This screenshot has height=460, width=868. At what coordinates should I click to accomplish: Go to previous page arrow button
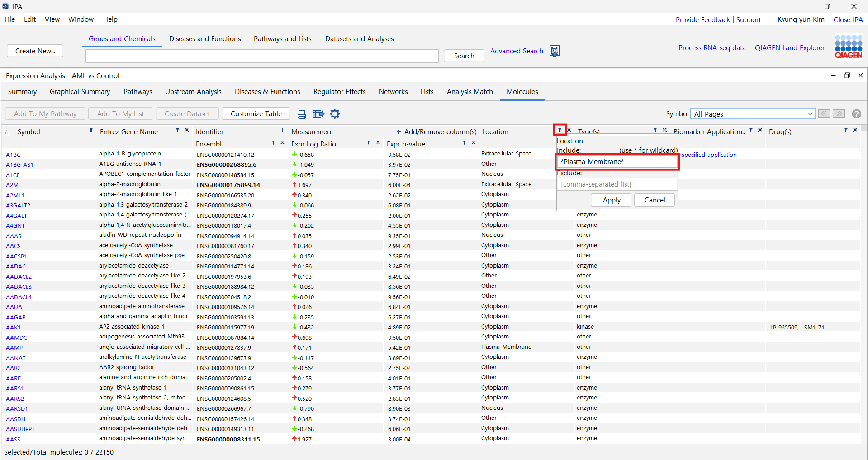[824, 114]
